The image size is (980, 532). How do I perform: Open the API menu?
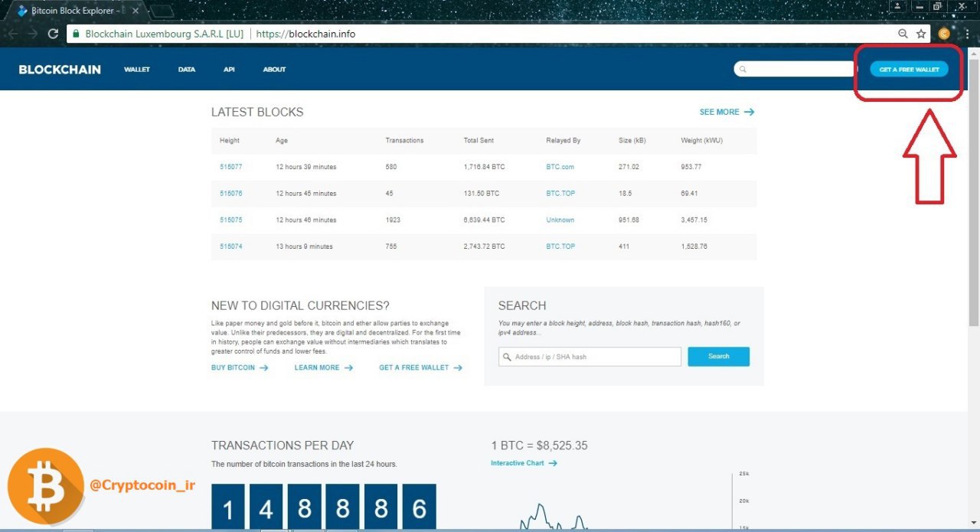pyautogui.click(x=229, y=70)
